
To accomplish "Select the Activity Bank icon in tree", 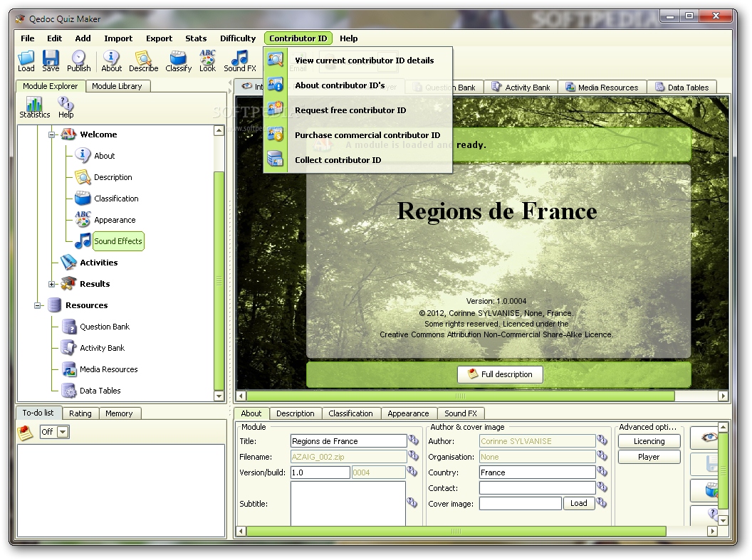I will coord(68,348).
